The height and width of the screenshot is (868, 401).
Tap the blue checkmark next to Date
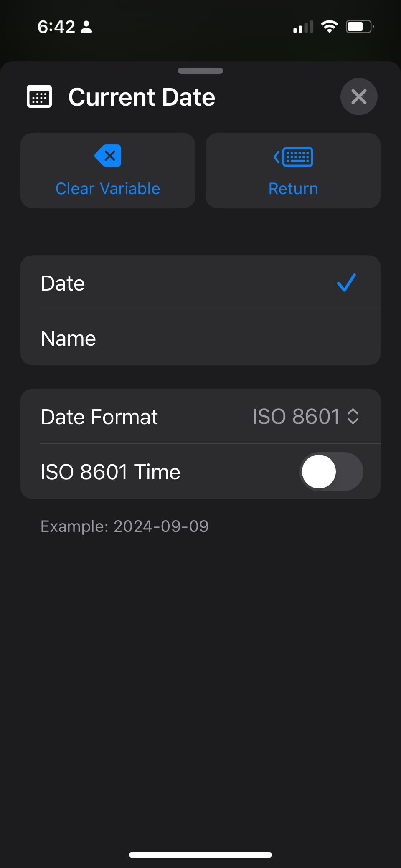[x=346, y=283]
